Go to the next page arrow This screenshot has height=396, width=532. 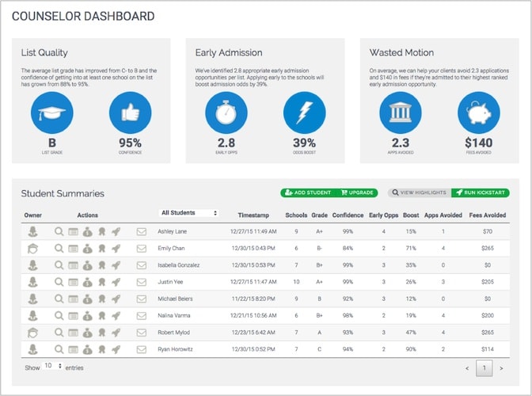(501, 368)
